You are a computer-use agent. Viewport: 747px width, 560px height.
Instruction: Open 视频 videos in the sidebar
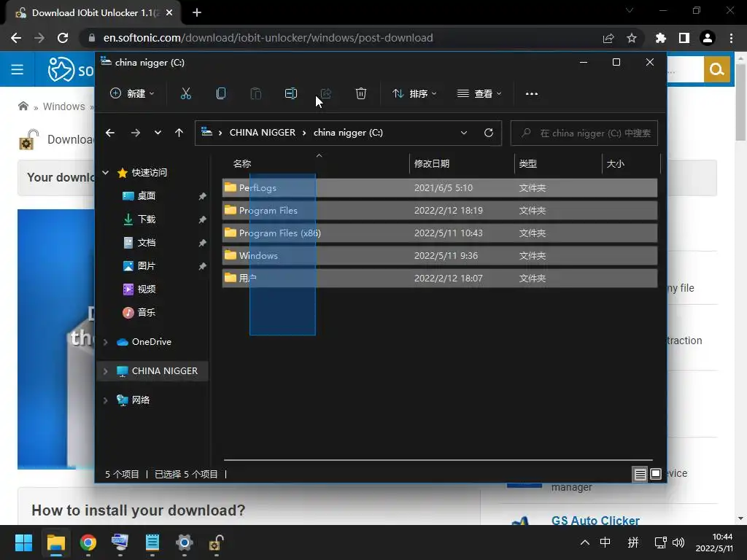point(147,289)
